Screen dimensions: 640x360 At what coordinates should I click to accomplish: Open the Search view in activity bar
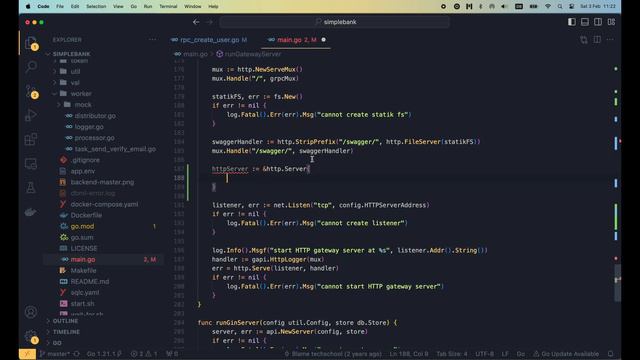click(x=31, y=67)
